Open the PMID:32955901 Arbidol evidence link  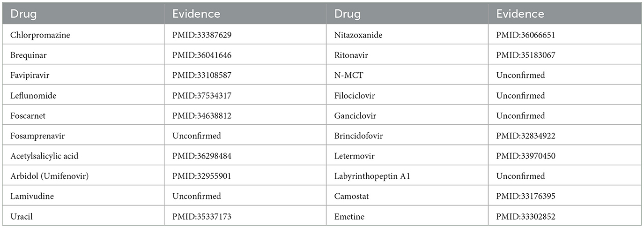[x=202, y=176]
